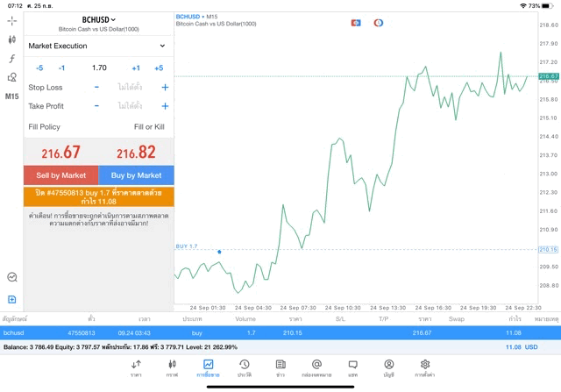This screenshot has width=561, height=392.
Task: Open the chart tab candlestick icon
Action: tap(172, 368)
